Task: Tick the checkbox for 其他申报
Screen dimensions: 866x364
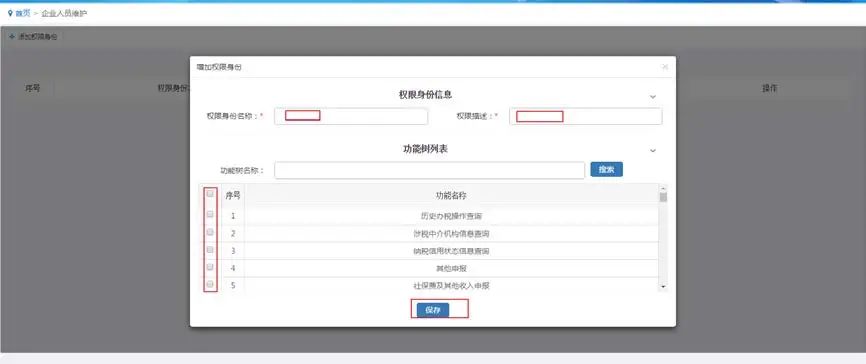Action: pyautogui.click(x=210, y=267)
